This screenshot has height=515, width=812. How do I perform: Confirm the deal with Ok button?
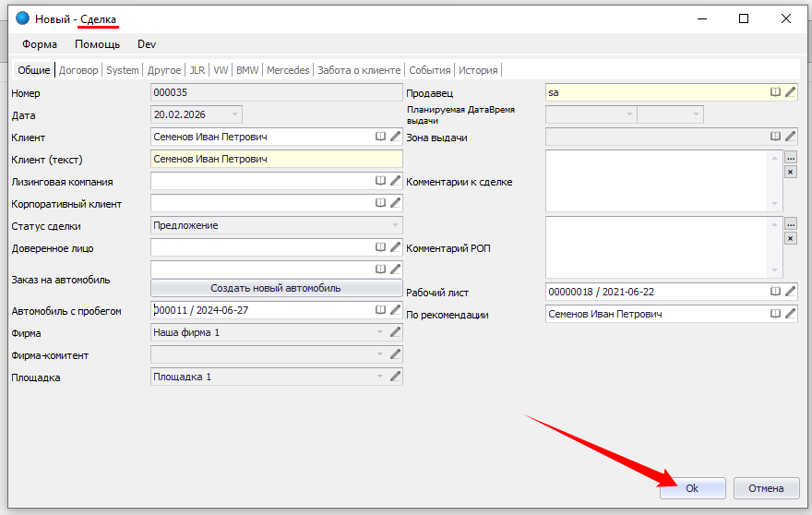click(x=692, y=488)
